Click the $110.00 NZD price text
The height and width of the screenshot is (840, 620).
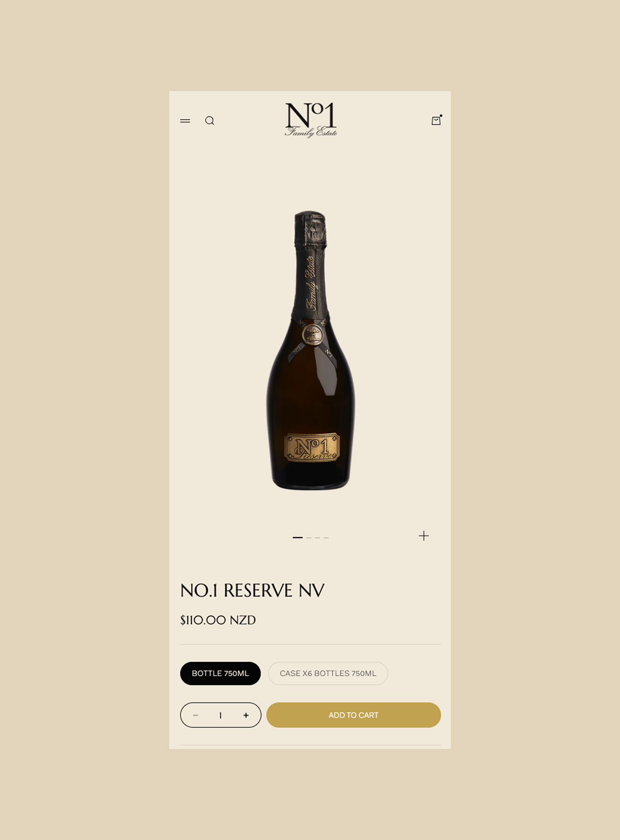(x=218, y=620)
